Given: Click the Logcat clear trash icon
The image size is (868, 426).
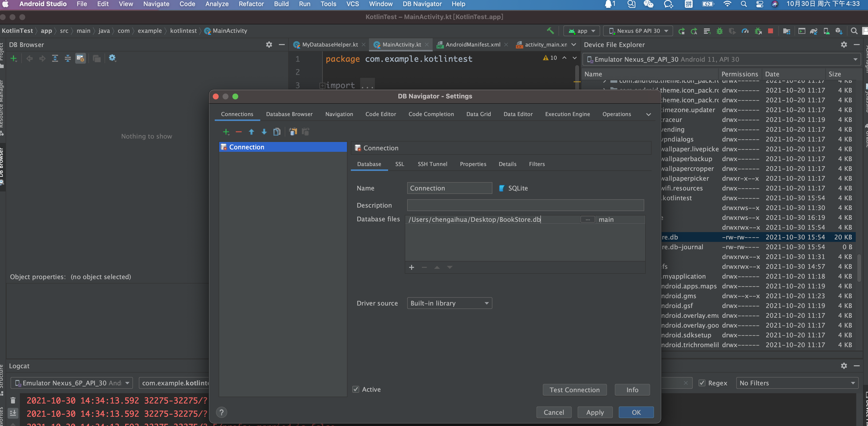Looking at the screenshot, I should point(13,400).
